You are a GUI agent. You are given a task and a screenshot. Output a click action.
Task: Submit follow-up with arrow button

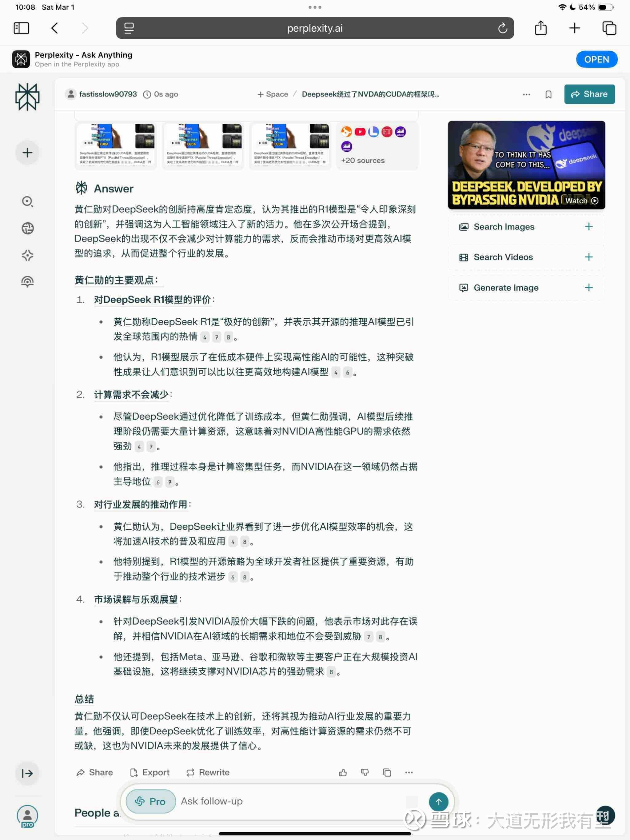(x=439, y=802)
